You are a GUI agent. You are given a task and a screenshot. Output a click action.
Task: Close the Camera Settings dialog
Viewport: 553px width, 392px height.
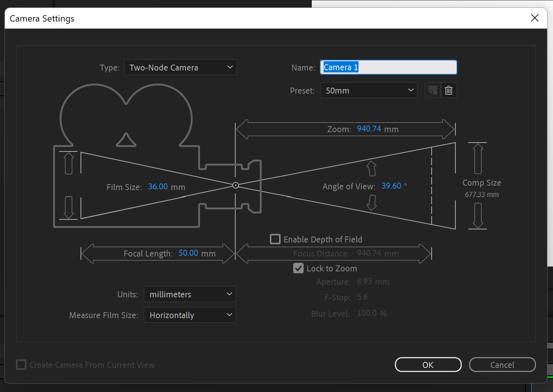coord(534,18)
